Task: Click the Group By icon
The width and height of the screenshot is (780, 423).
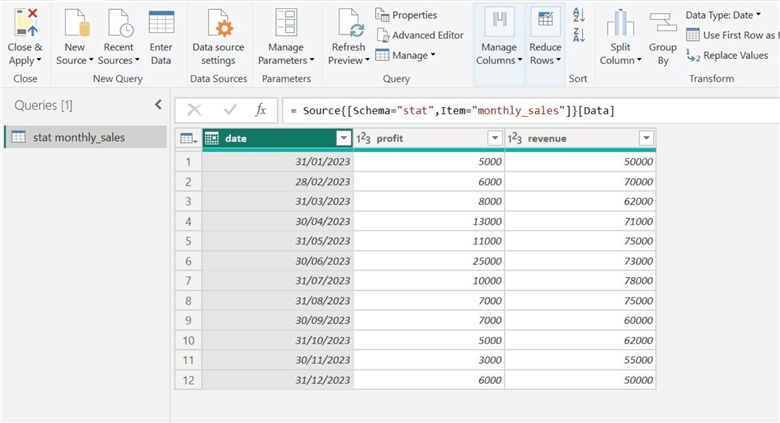Action: pos(662,24)
